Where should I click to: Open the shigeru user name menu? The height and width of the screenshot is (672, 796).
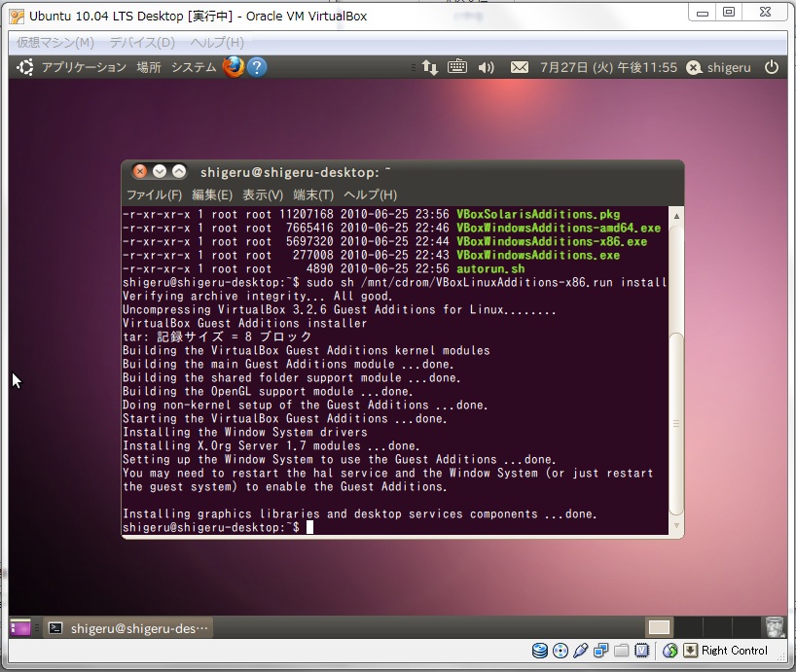pos(729,67)
